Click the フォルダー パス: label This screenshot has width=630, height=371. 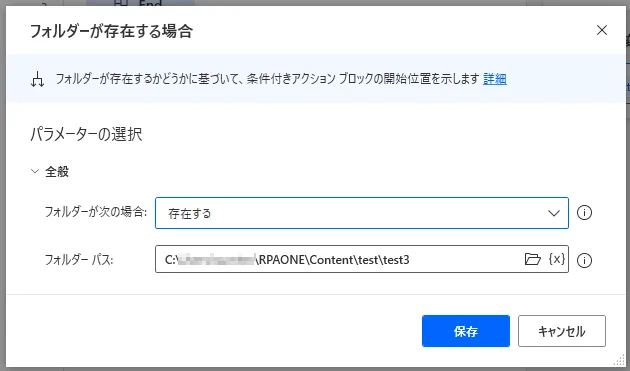coord(79,260)
